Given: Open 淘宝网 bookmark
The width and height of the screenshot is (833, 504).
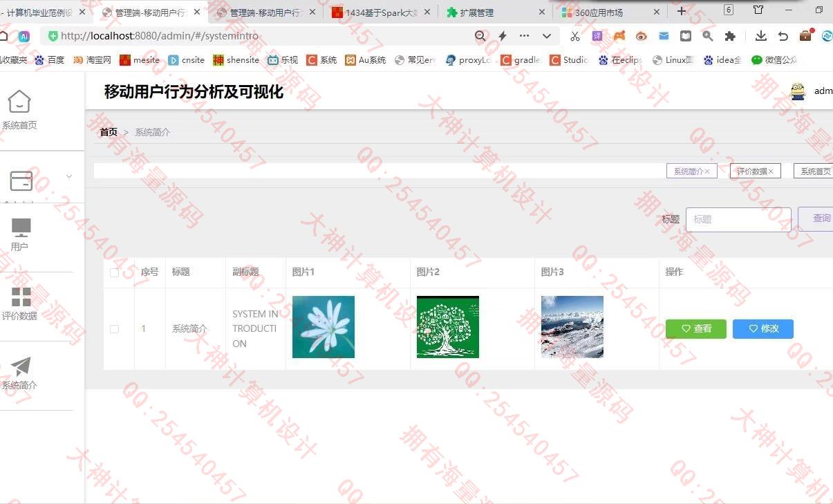Looking at the screenshot, I should 93,60.
